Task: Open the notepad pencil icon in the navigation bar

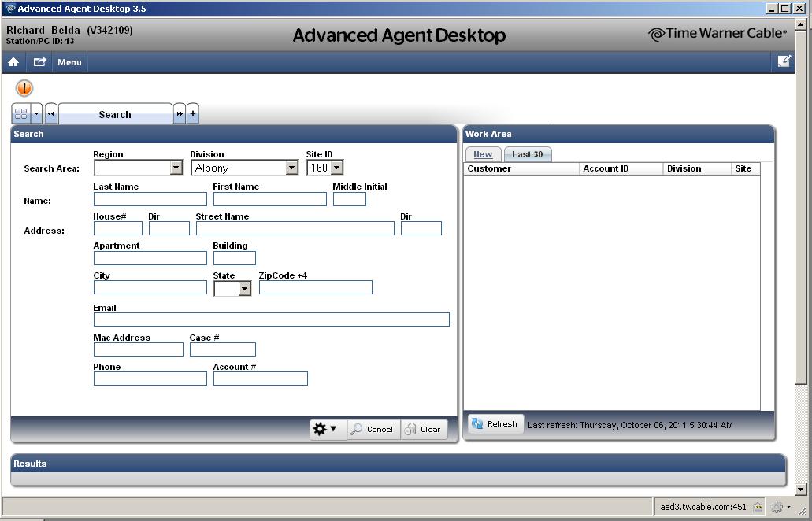Action: point(784,61)
